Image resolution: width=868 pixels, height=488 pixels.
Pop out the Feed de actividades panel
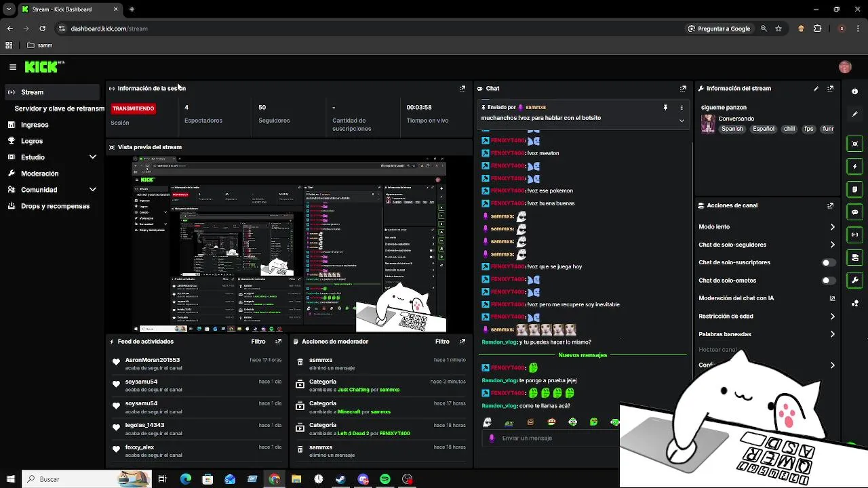(278, 342)
